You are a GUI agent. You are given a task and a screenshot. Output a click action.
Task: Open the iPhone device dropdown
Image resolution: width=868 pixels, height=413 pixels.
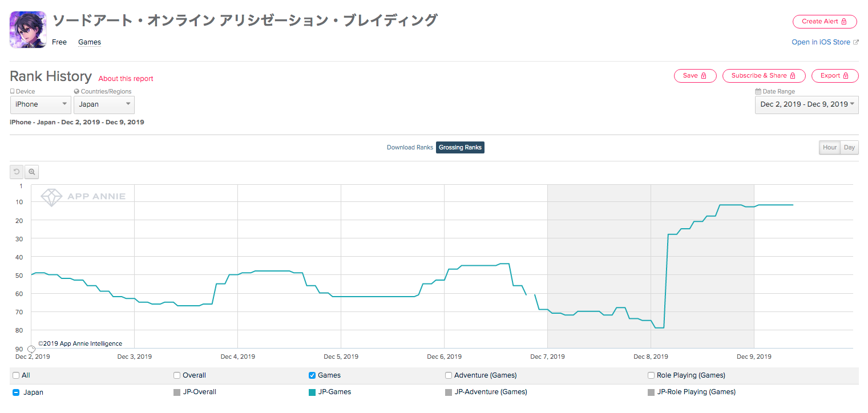pyautogui.click(x=41, y=104)
